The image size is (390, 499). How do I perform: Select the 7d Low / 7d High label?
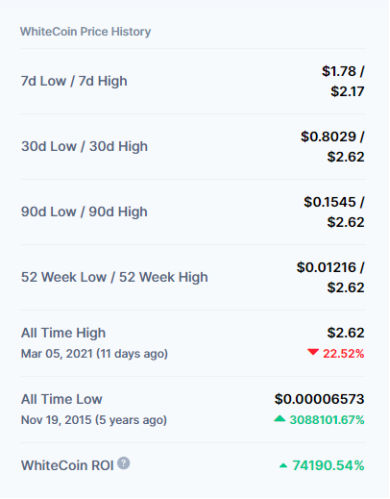74,81
